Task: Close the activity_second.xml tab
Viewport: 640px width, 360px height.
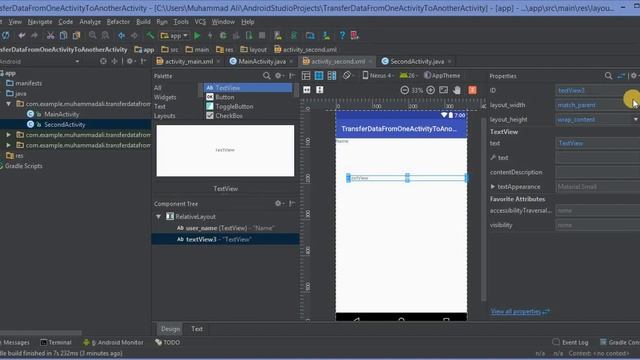Action: (x=371, y=62)
